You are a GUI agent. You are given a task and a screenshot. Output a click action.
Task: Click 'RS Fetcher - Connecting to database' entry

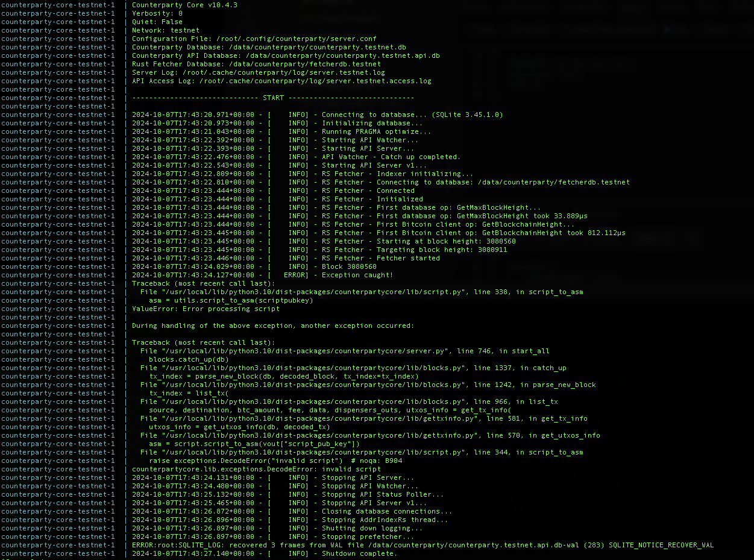coord(381,182)
